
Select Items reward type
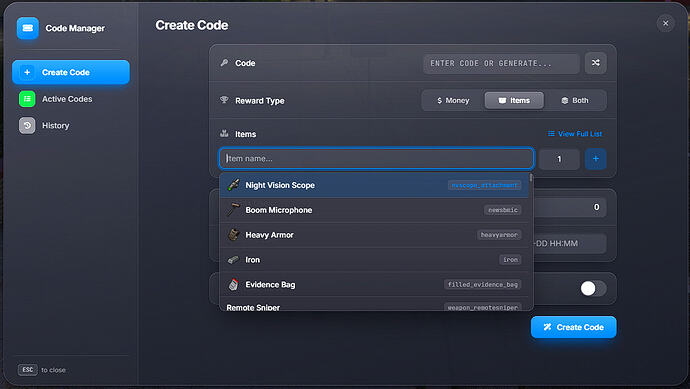click(514, 100)
